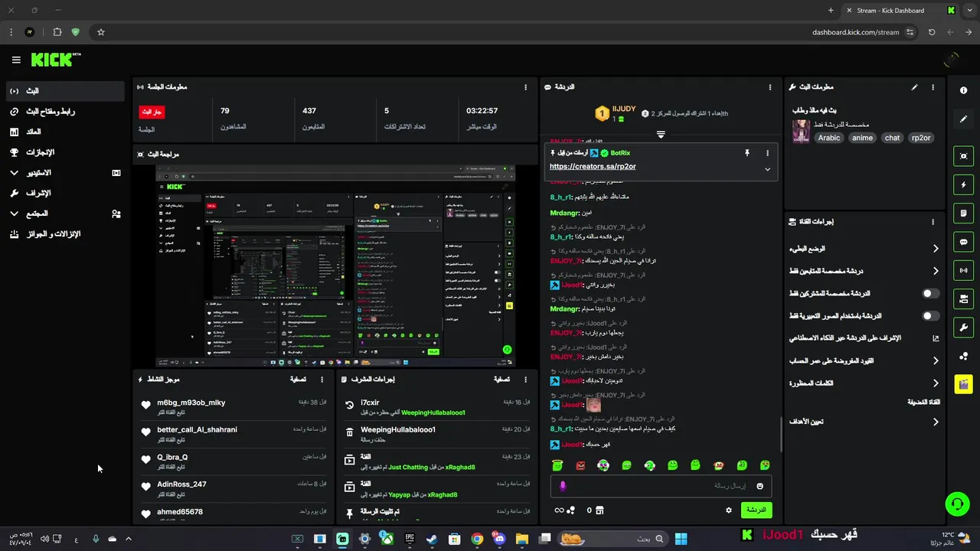This screenshot has width=980, height=551.
Task: Open the Achievements item in left sidebar
Action: coord(65,152)
